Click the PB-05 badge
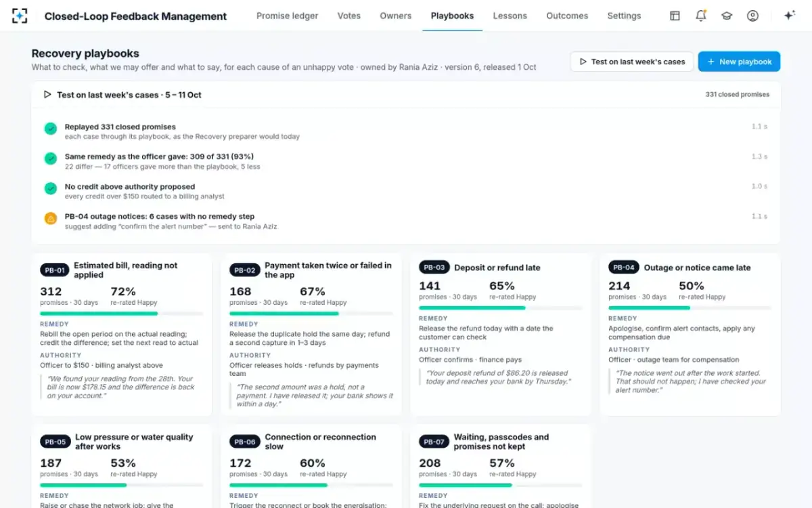This screenshot has width=812, height=508. (55, 442)
